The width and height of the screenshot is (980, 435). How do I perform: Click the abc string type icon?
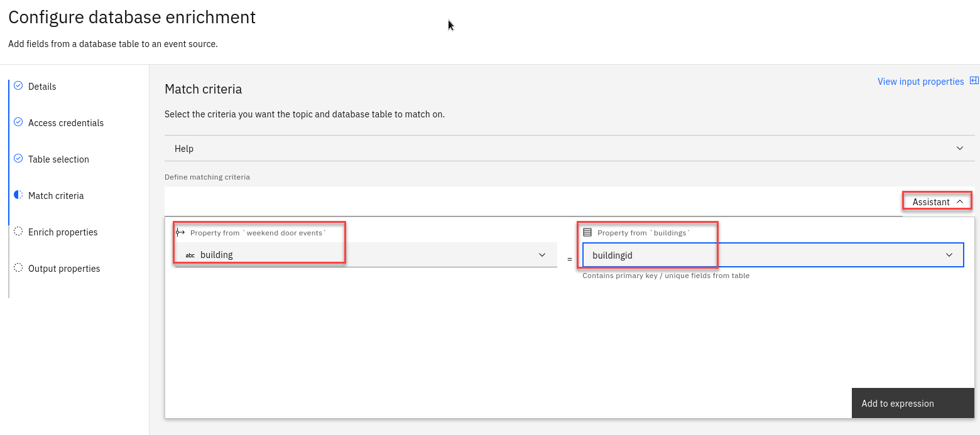tap(190, 255)
